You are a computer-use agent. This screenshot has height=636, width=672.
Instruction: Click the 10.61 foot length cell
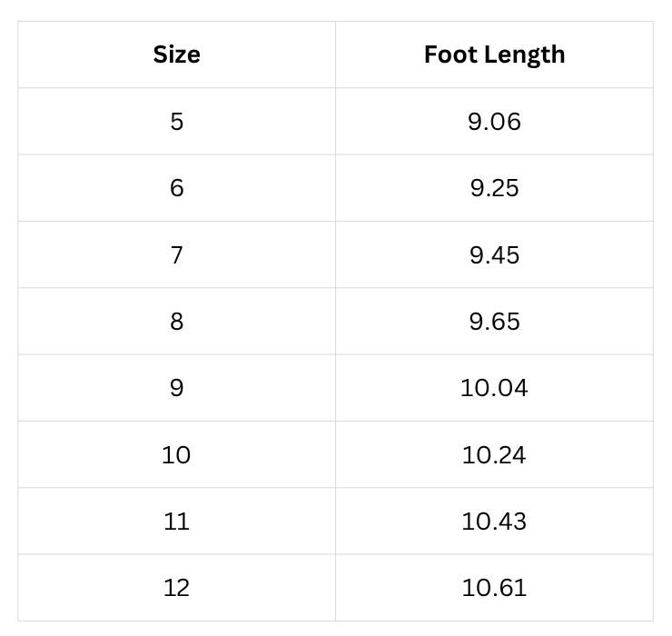[494, 588]
